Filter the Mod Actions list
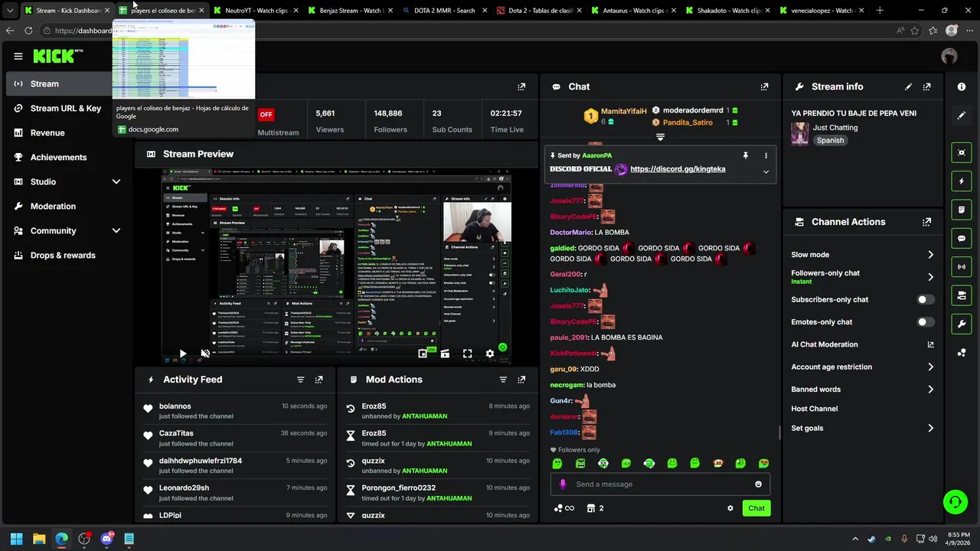 tap(503, 380)
